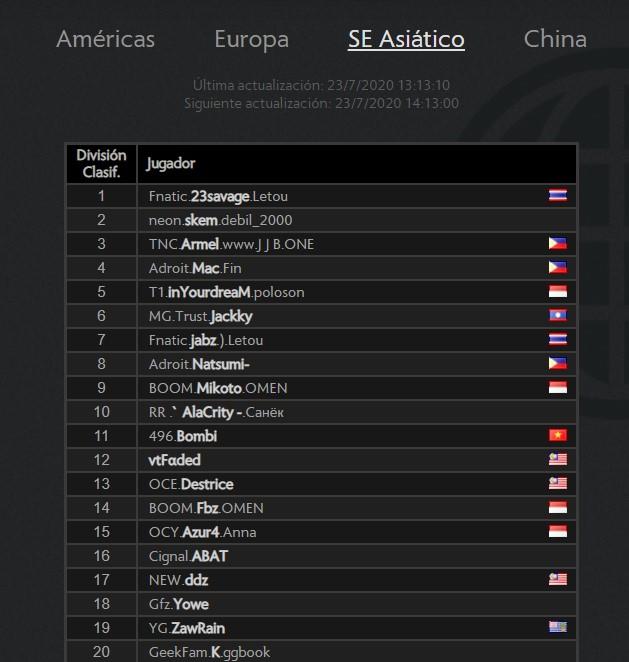Viewport: 629px width, 662px height.
Task: Click player Cignal.ABAT at rank 16
Action: [188, 556]
